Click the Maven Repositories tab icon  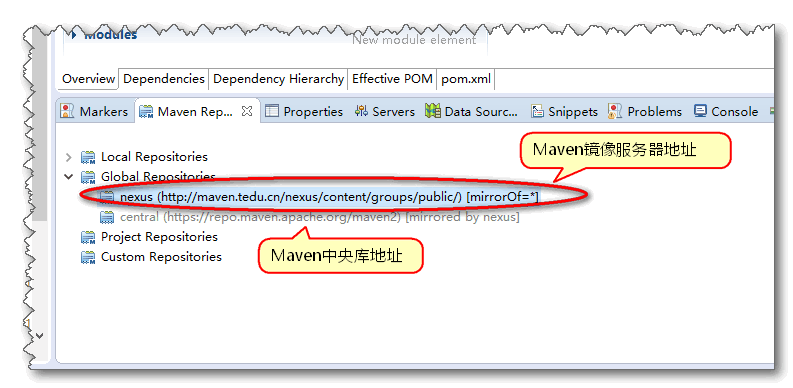coord(146,111)
